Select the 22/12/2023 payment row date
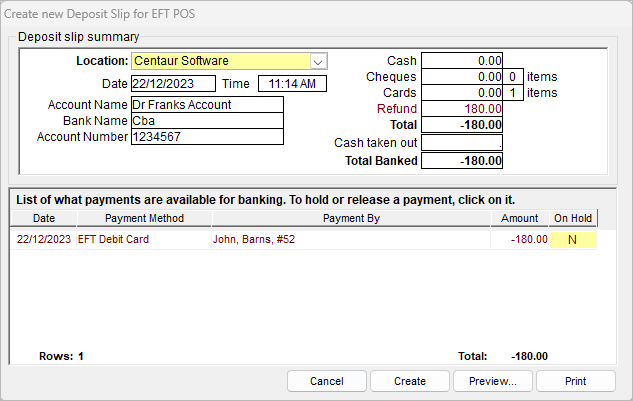 pyautogui.click(x=44, y=239)
